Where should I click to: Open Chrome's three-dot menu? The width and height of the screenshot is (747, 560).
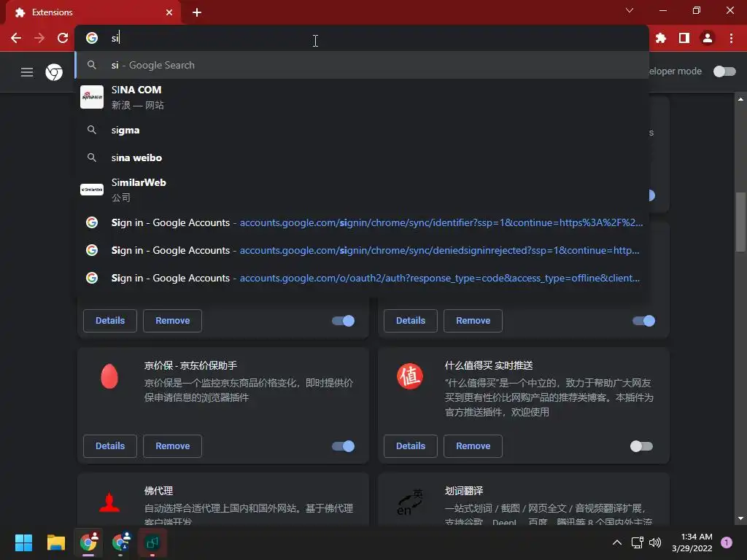[731, 38]
